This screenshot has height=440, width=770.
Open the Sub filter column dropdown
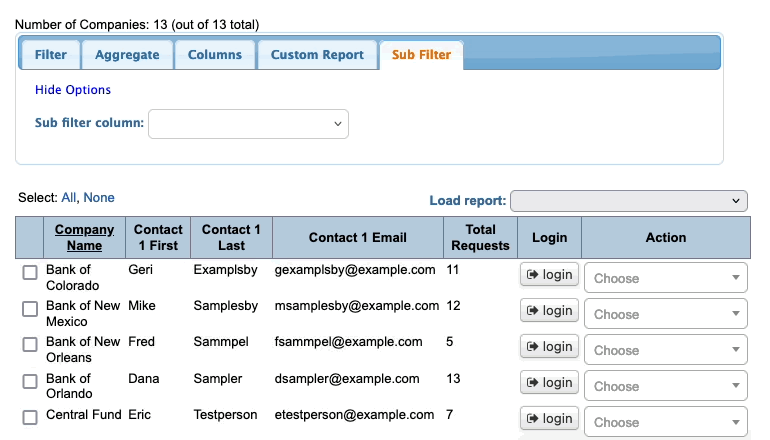[248, 124]
